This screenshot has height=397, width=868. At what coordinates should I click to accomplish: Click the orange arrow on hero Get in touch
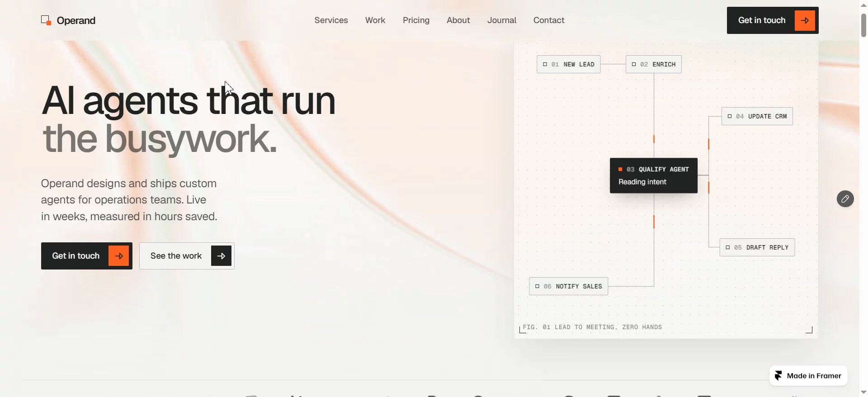coord(119,256)
